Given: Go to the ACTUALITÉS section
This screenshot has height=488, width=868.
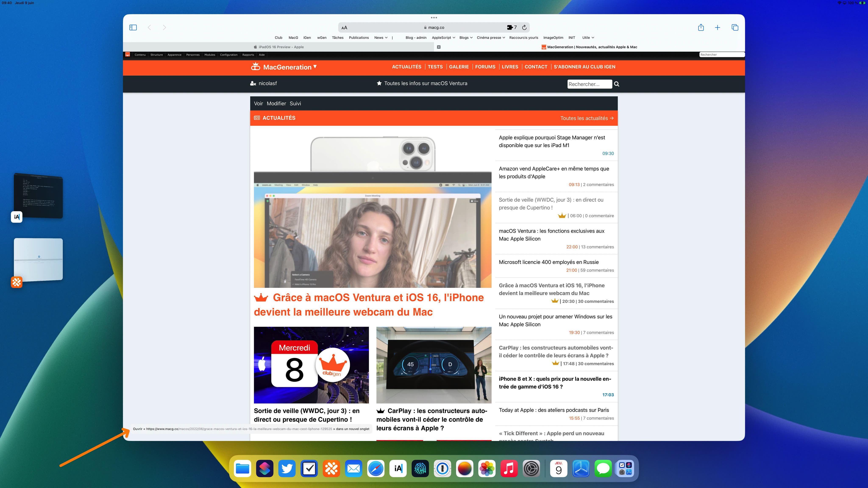Looking at the screenshot, I should click(x=407, y=67).
